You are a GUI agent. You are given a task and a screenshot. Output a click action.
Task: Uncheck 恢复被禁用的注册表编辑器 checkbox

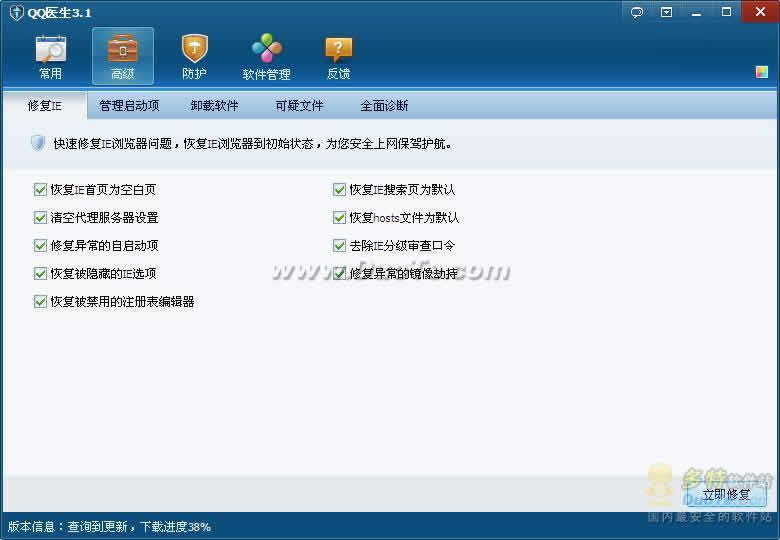click(x=40, y=301)
